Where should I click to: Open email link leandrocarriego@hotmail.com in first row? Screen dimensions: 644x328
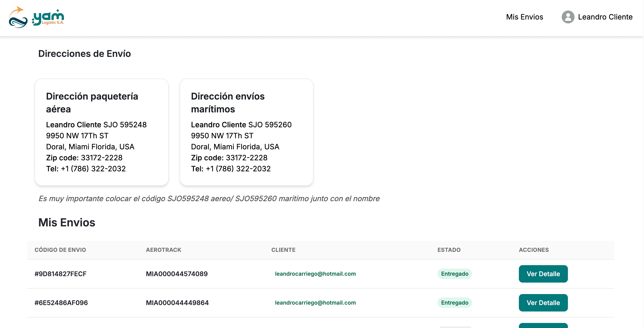click(x=316, y=274)
